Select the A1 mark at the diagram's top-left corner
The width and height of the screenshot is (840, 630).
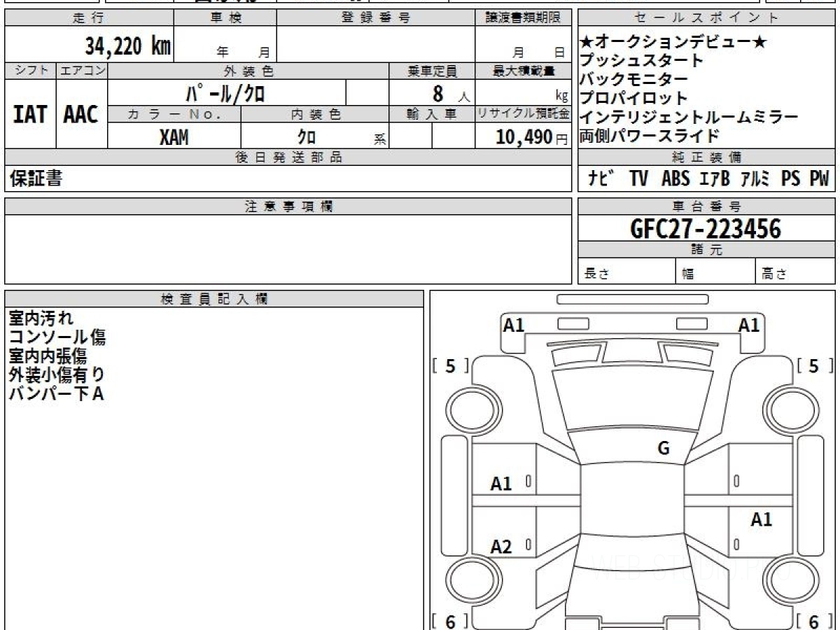(x=514, y=325)
